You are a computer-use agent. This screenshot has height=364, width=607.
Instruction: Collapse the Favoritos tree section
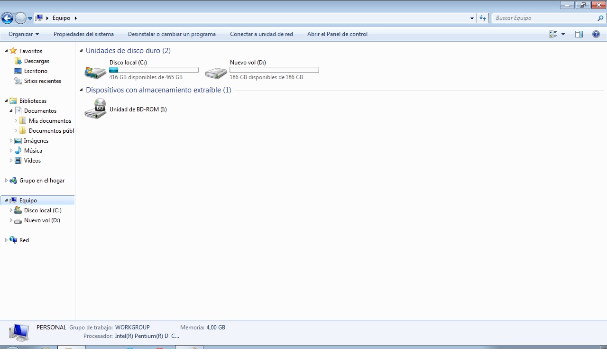[x=6, y=51]
